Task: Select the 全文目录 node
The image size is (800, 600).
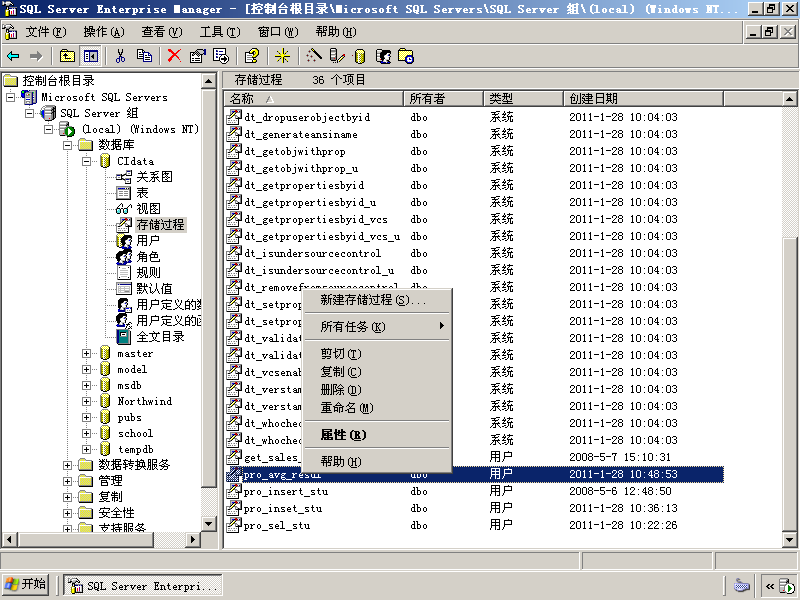Action: [160, 337]
